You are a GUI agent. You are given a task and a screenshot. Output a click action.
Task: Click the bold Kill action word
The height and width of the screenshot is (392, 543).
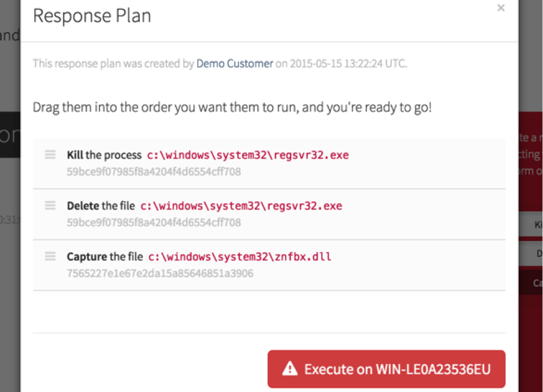pos(75,155)
